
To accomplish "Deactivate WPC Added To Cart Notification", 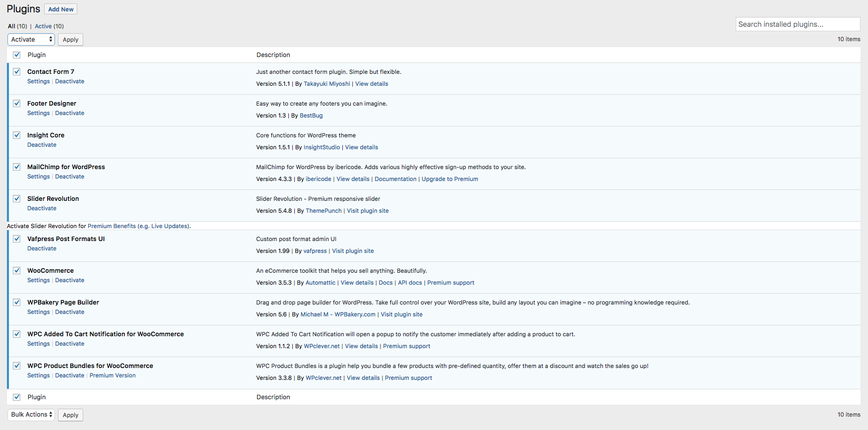I will tap(70, 344).
